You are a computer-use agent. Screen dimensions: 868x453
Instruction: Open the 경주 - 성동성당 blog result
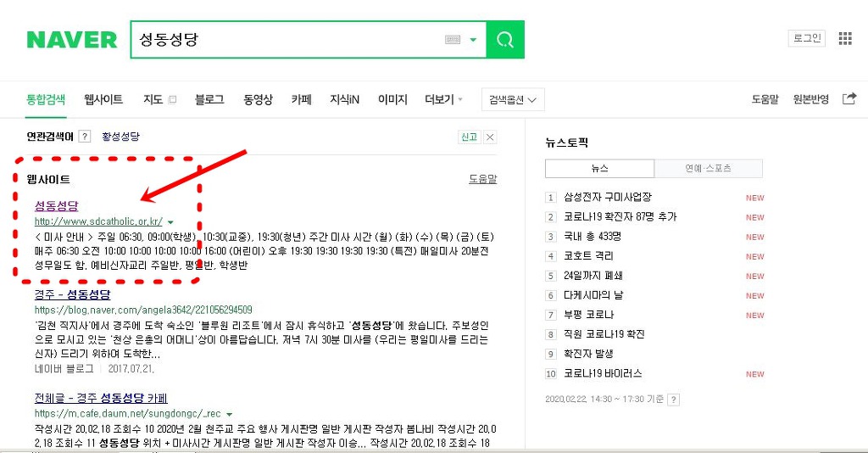click(73, 294)
